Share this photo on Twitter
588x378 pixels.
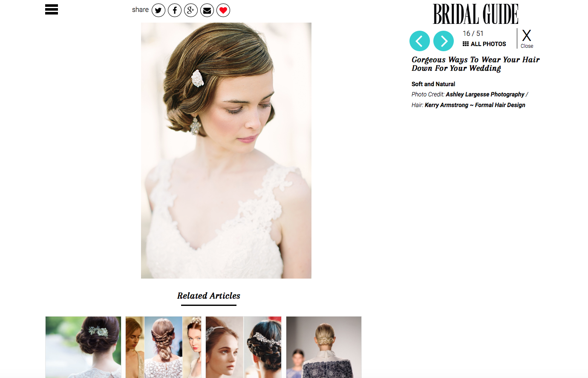point(159,10)
